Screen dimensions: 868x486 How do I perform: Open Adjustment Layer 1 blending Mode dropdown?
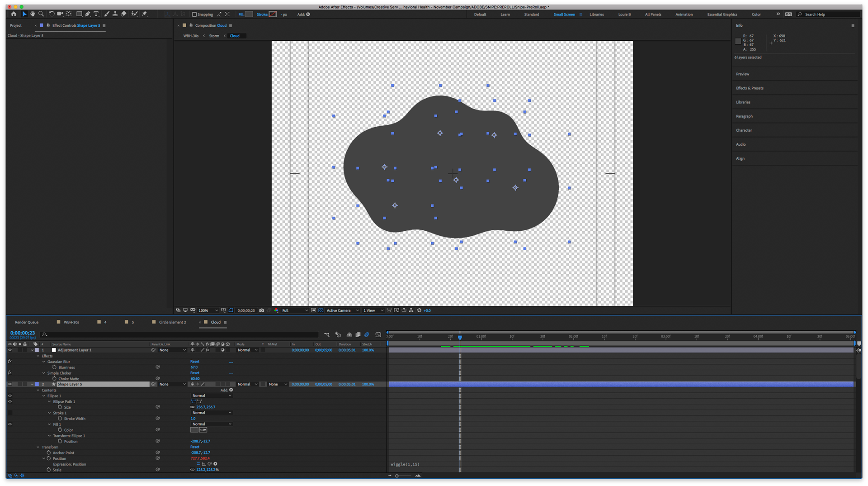247,350
